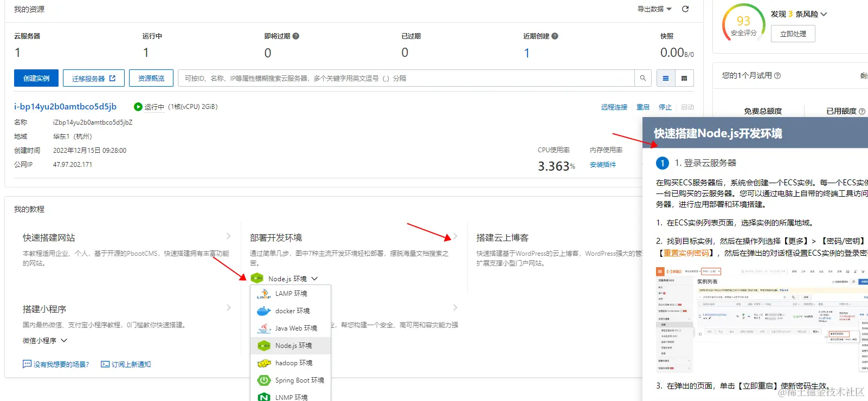The height and width of the screenshot is (401, 868).
Task: Click the help icon next to 您的1个月试用
Action: 777,75
